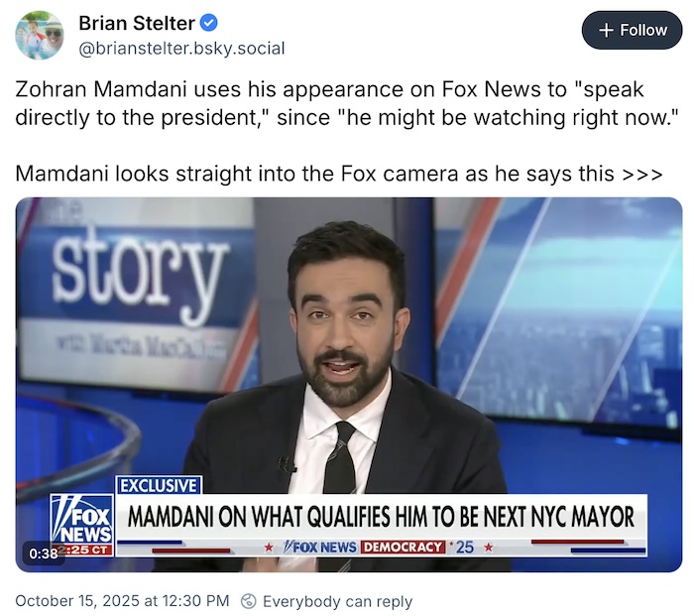
Task: Click the 'Mamdani looks straight' text line
Action: [339, 174]
